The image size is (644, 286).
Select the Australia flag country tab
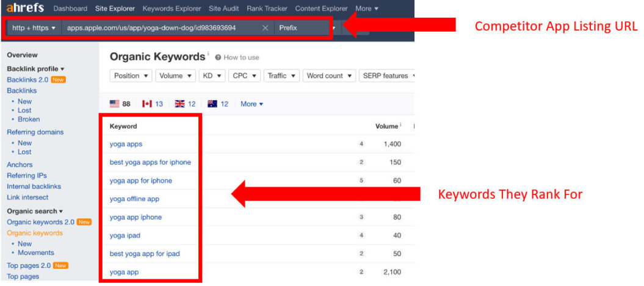[218, 104]
